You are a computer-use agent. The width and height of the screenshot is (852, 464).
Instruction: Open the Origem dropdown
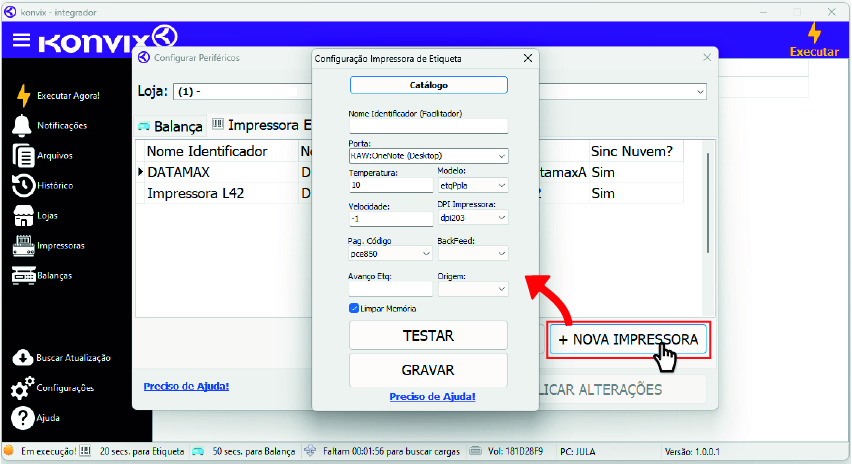point(473,289)
